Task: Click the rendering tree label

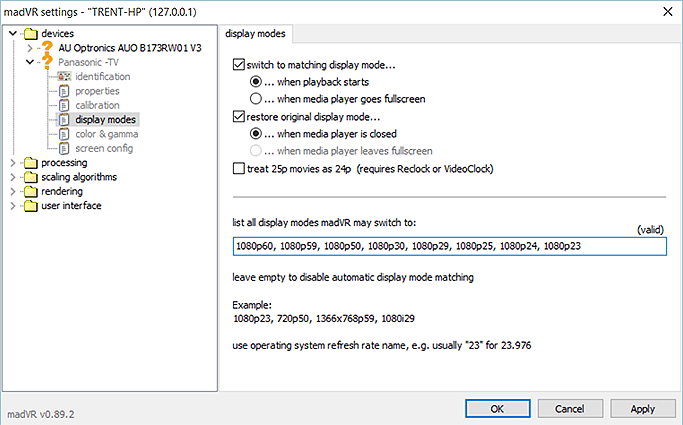Action: coord(62,192)
